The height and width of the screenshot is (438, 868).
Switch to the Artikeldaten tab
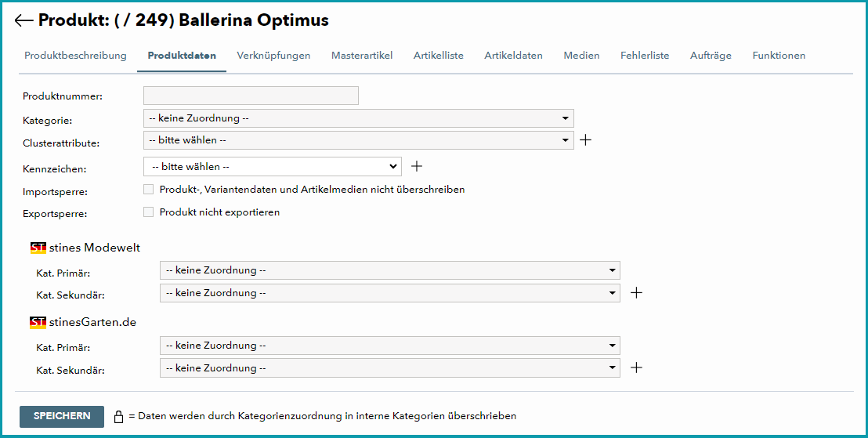click(x=513, y=56)
